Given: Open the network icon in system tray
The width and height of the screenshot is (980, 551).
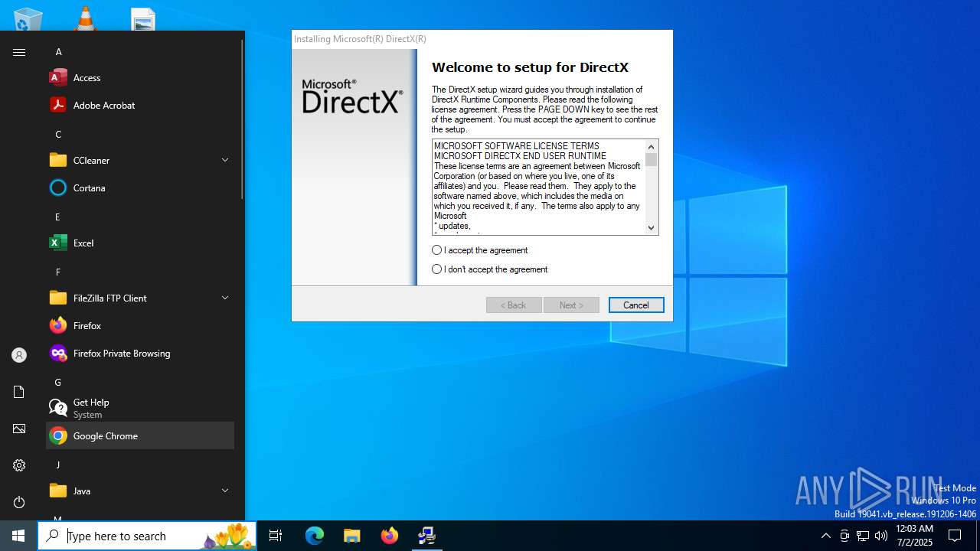Looking at the screenshot, I should pos(863,536).
